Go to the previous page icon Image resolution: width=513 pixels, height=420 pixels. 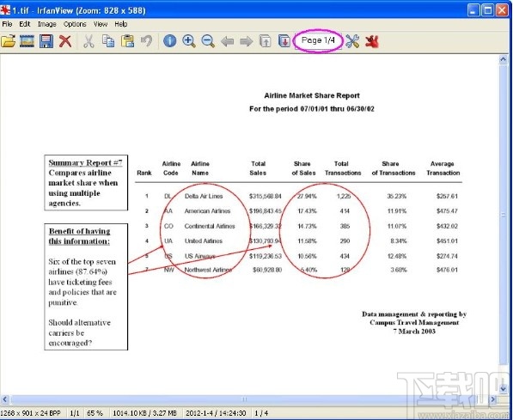tap(266, 41)
